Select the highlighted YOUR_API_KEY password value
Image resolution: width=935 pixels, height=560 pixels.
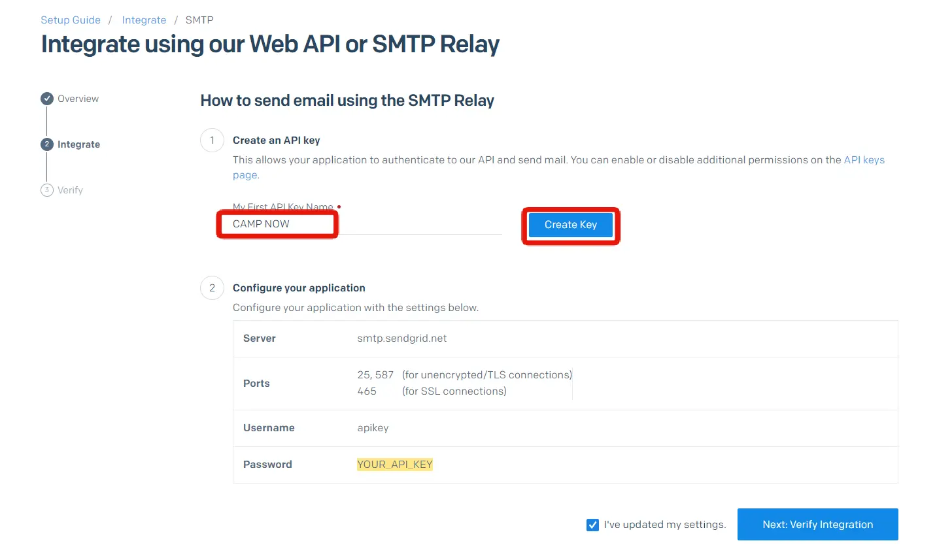[x=395, y=464]
